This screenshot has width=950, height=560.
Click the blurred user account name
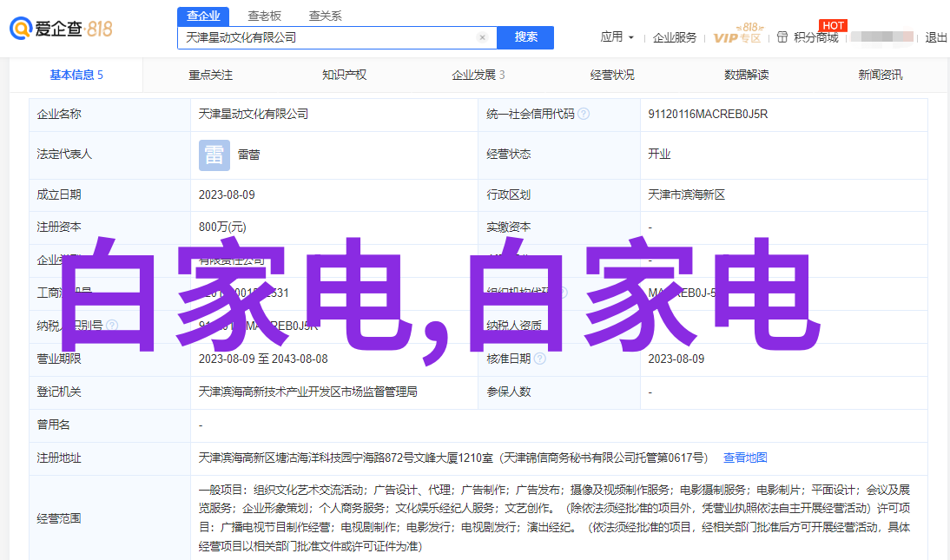[881, 37]
